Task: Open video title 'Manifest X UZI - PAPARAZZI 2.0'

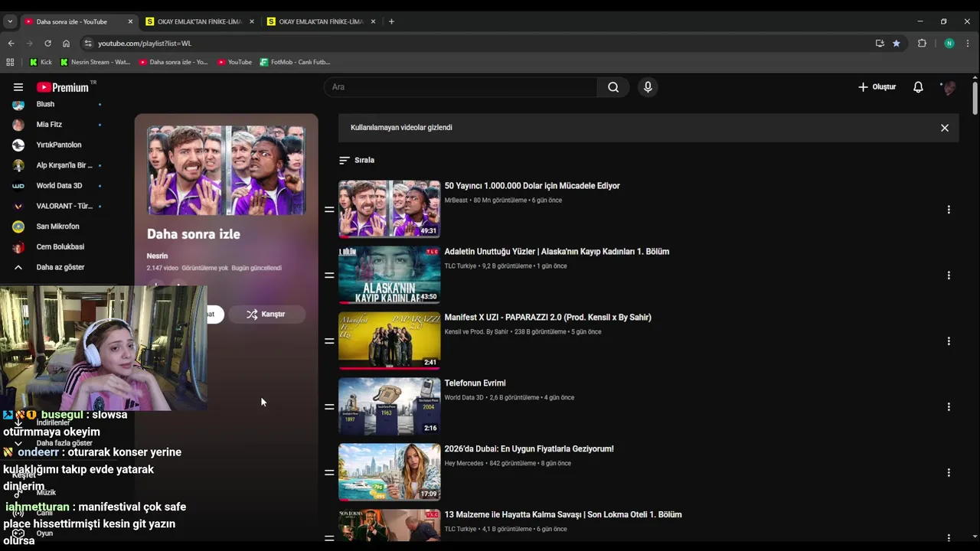Action: coord(547,318)
